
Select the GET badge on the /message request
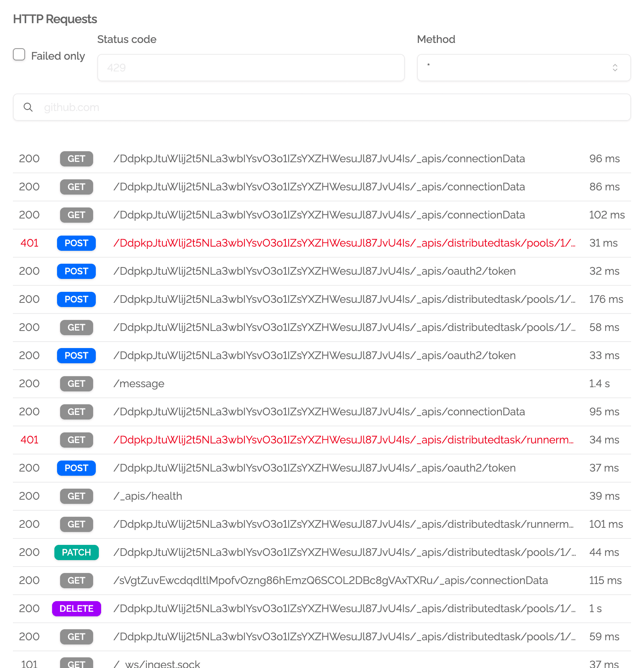(x=76, y=383)
